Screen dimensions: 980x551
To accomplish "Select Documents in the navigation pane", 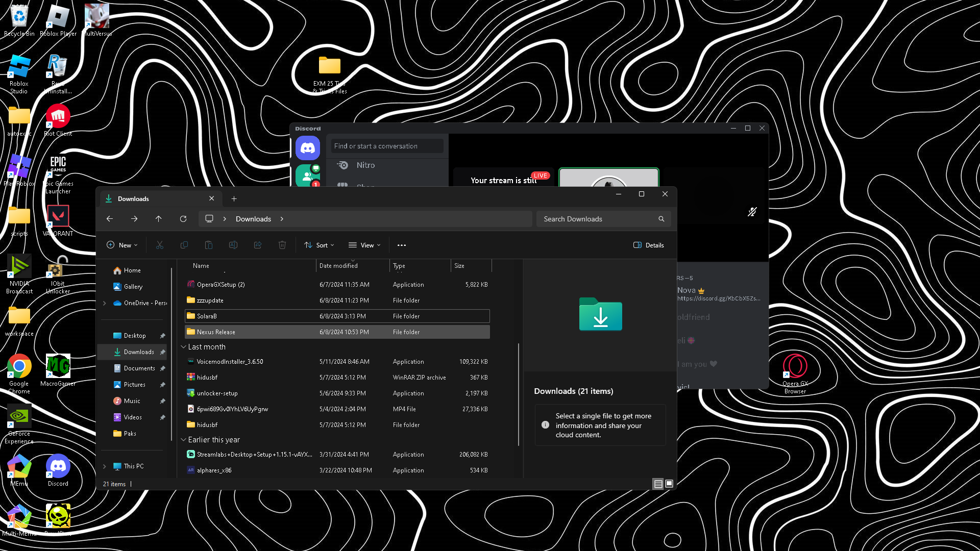I will (139, 368).
